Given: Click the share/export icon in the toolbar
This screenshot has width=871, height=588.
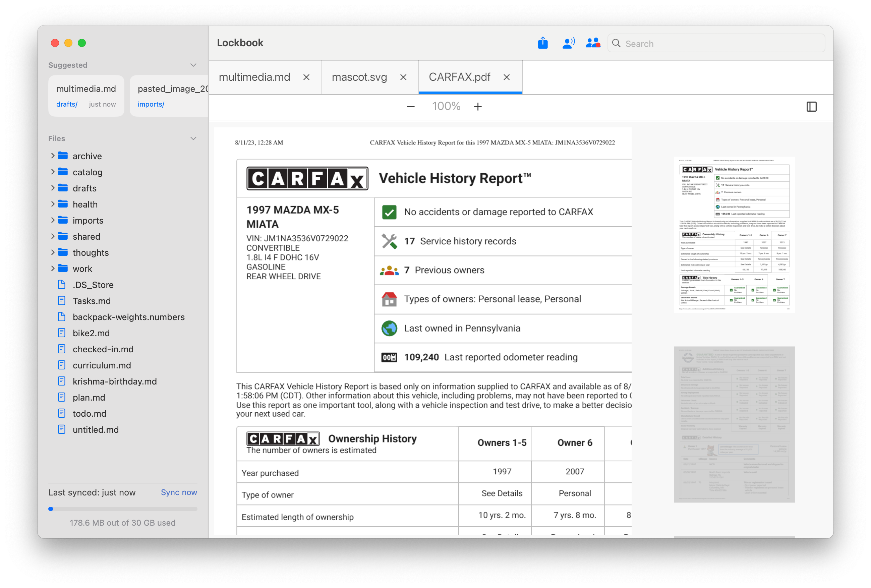Looking at the screenshot, I should pyautogui.click(x=543, y=43).
